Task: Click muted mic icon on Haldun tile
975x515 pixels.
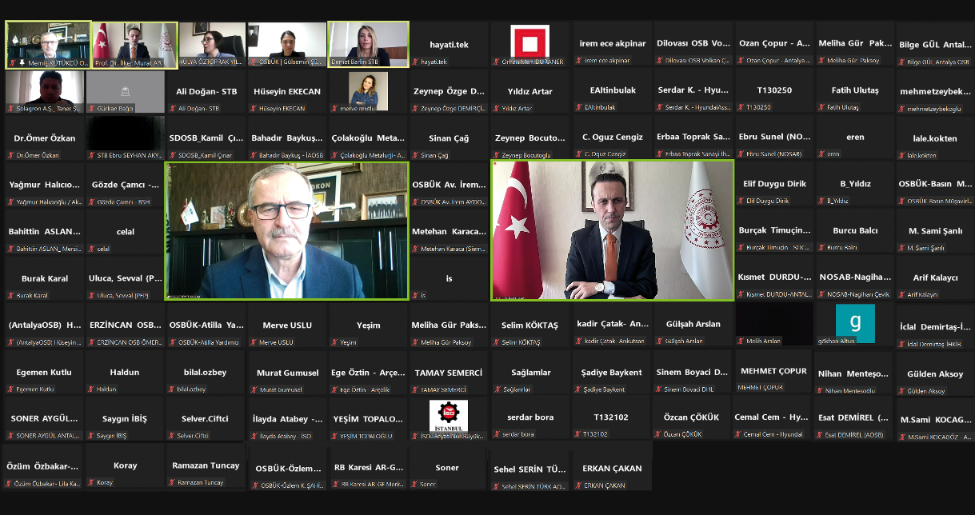Action: pos(91,389)
